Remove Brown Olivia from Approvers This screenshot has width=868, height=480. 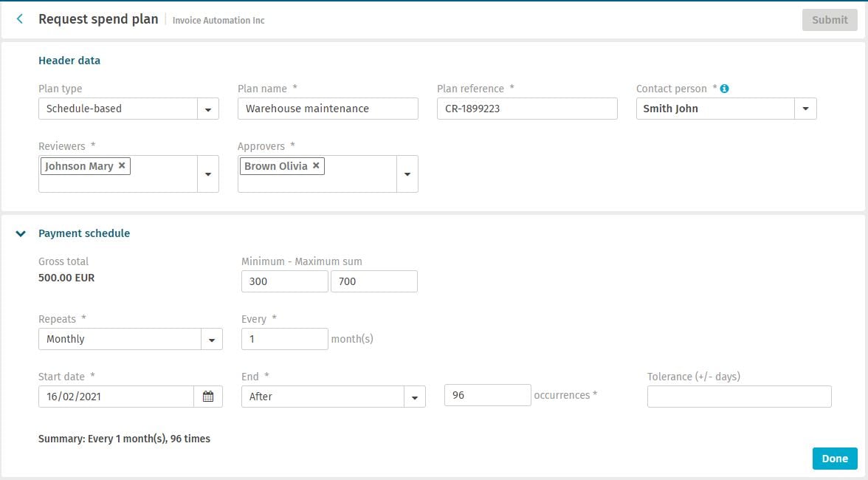pos(315,165)
